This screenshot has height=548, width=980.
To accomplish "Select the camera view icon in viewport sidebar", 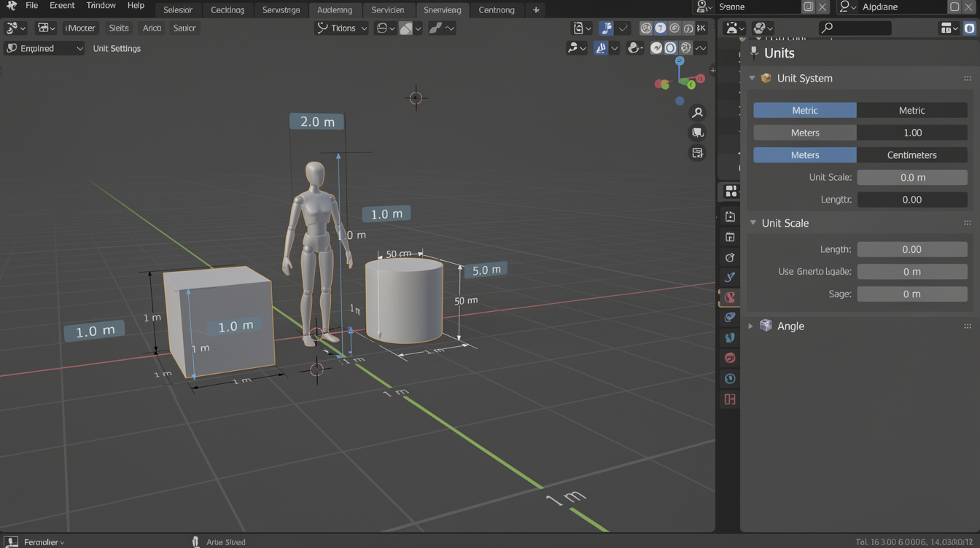I will [697, 132].
